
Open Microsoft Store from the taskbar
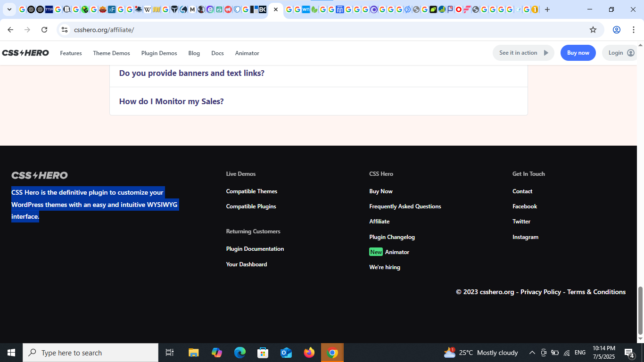pos(263,353)
